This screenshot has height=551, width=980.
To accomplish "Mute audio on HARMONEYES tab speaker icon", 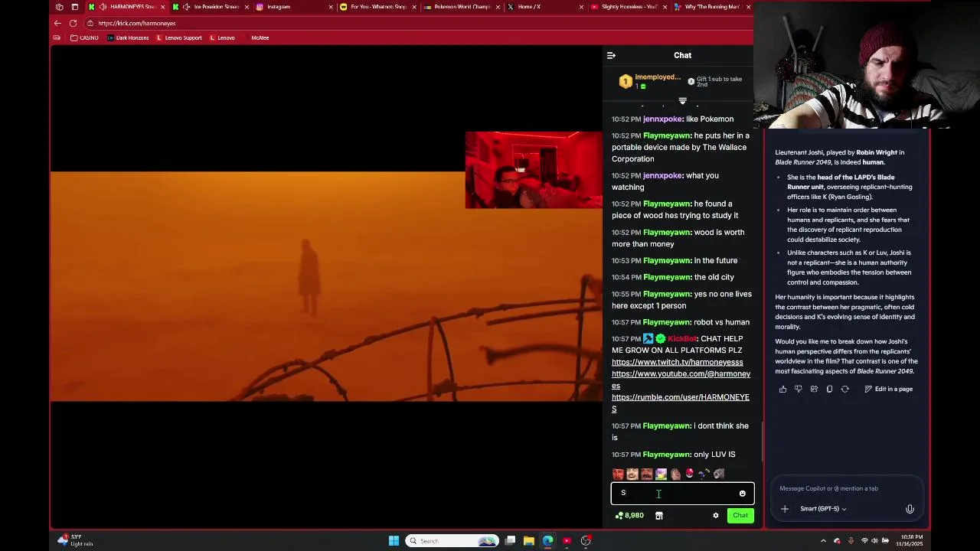I will pos(103,7).
